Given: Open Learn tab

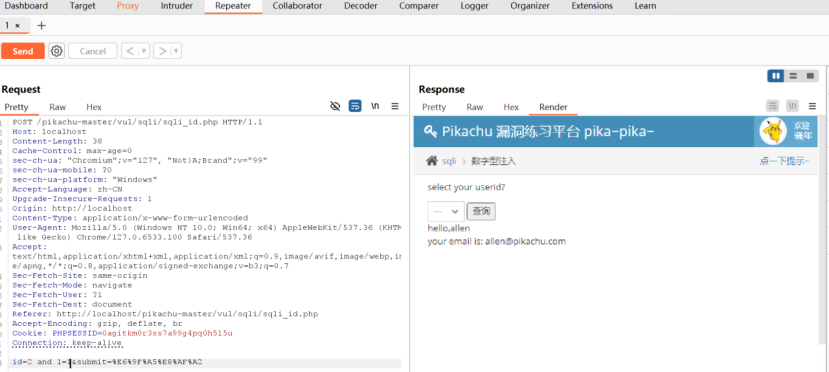Looking at the screenshot, I should click(x=645, y=6).
